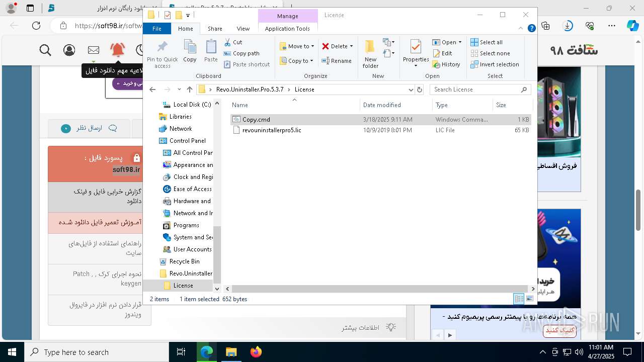The height and width of the screenshot is (362, 644).
Task: Click the website mail envelope icon
Action: point(94,50)
